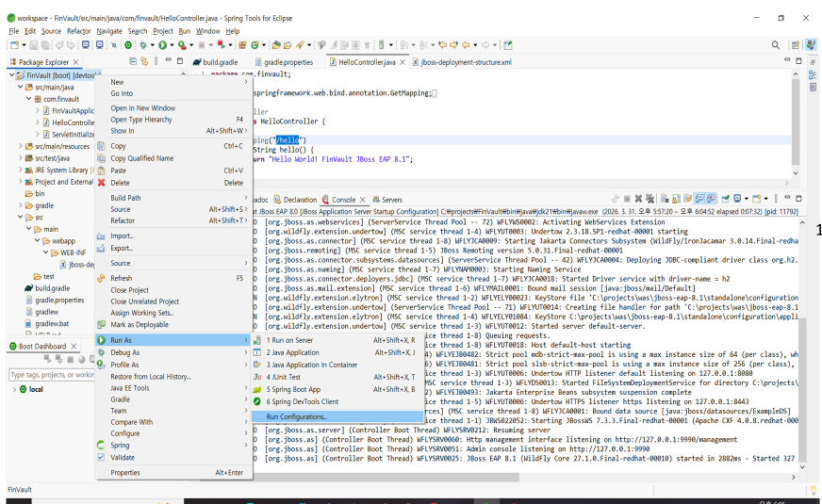Close the HelloController.java editor tab

[403, 62]
